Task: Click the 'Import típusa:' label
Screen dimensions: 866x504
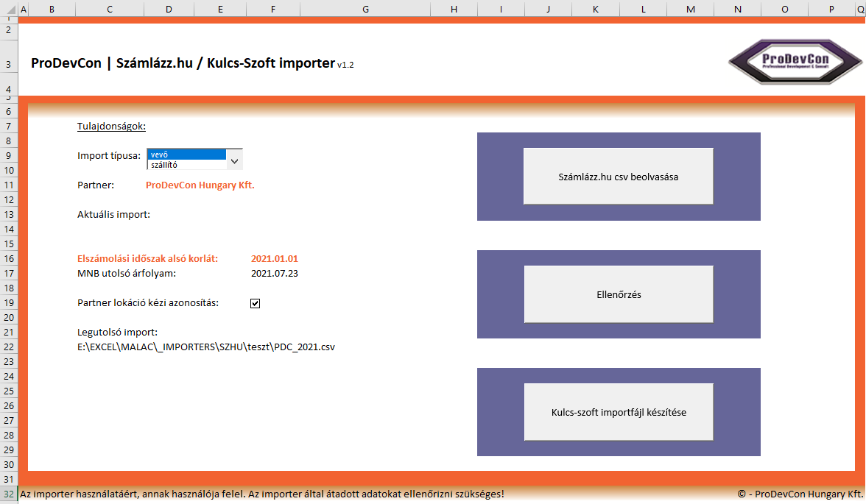Action: [109, 156]
